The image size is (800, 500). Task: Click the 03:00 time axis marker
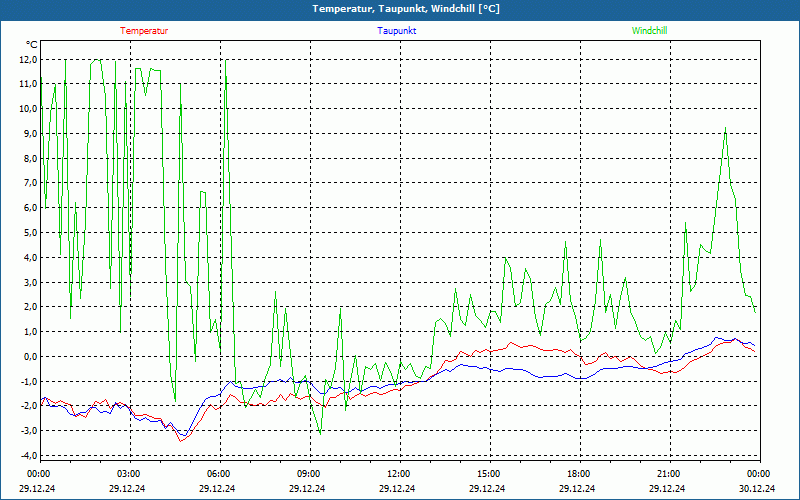(128, 474)
